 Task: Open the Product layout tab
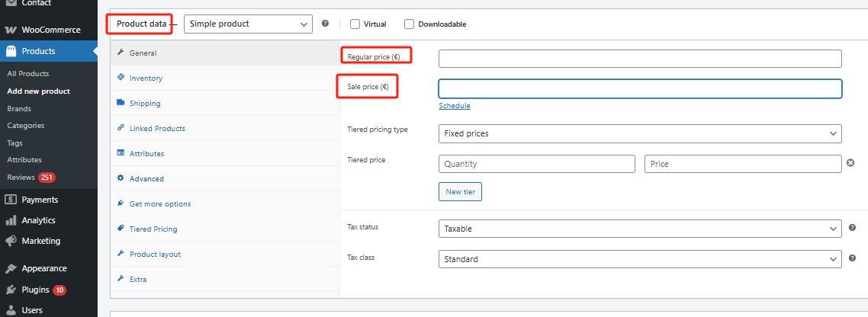coord(225,255)
